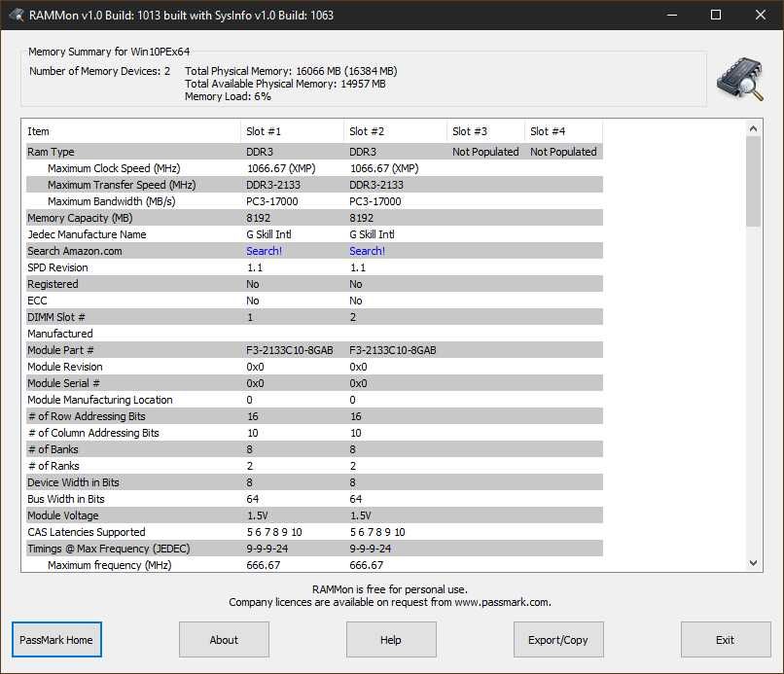Click Total Available Physical Memory text

pyautogui.click(x=285, y=84)
